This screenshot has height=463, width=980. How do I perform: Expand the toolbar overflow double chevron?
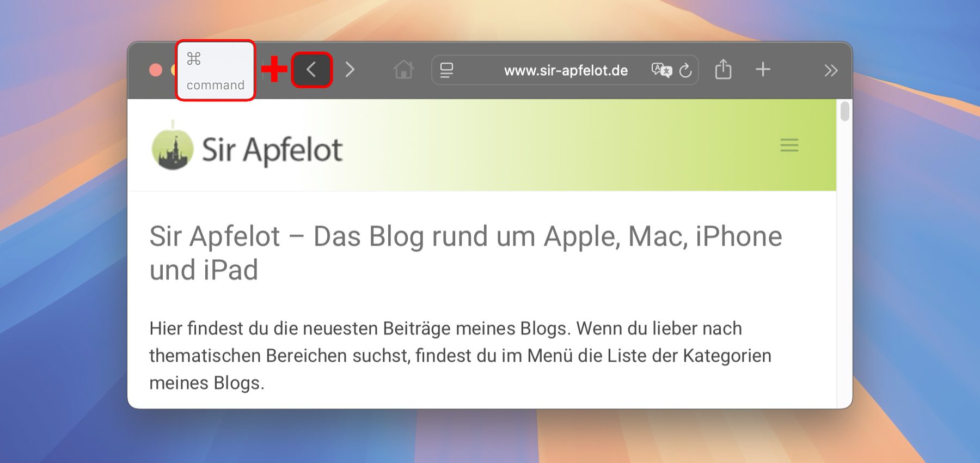coord(830,70)
